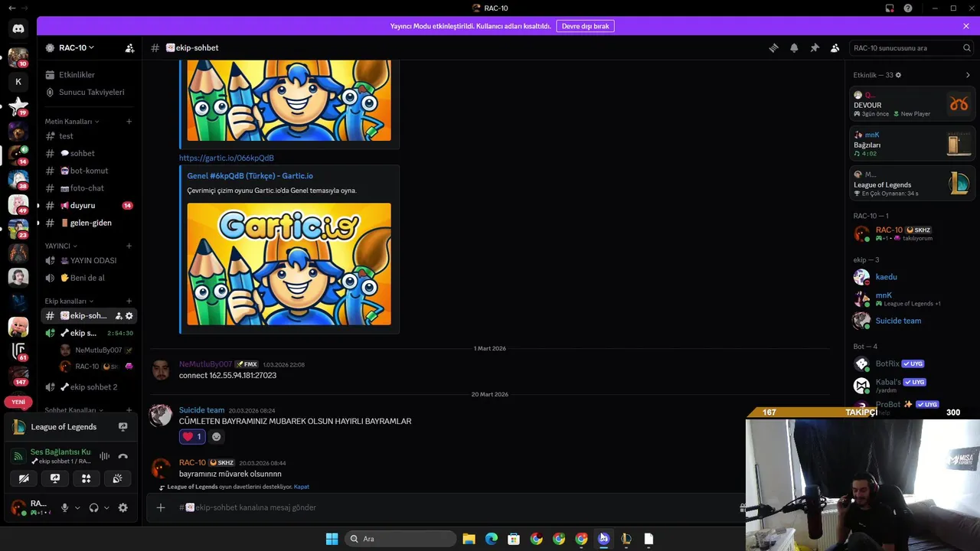Open the gartic.io/066kpQdB link
Image resolution: width=980 pixels, height=551 pixels.
[227, 158]
